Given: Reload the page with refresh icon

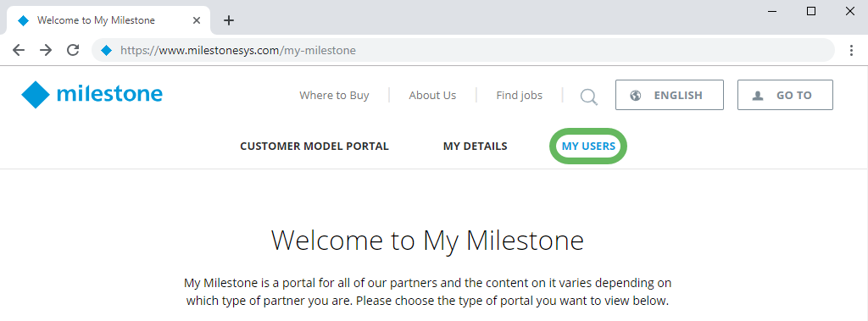Looking at the screenshot, I should (73, 50).
